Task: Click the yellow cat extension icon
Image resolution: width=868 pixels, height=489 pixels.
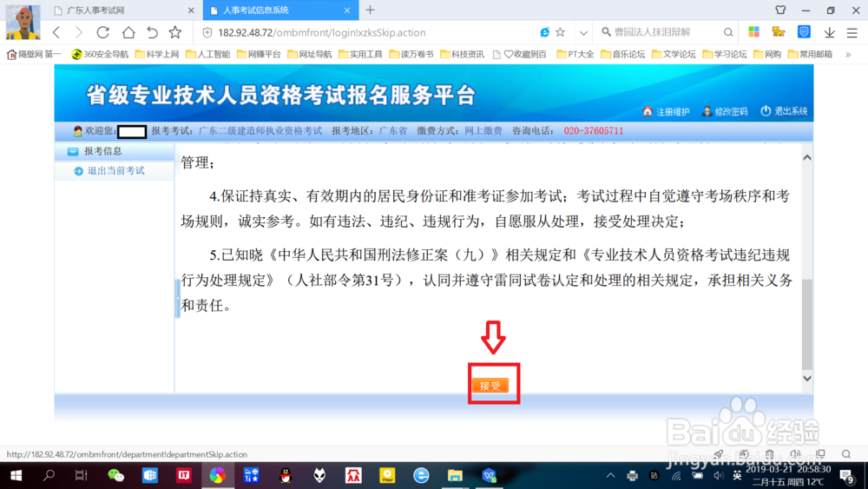Action: coord(779,32)
